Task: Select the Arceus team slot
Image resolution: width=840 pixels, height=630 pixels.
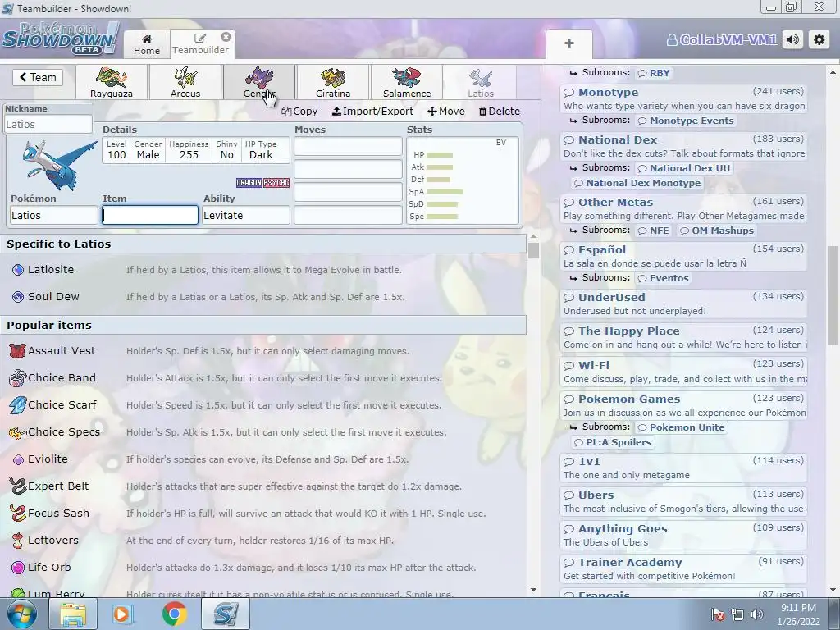Action: tap(185, 82)
